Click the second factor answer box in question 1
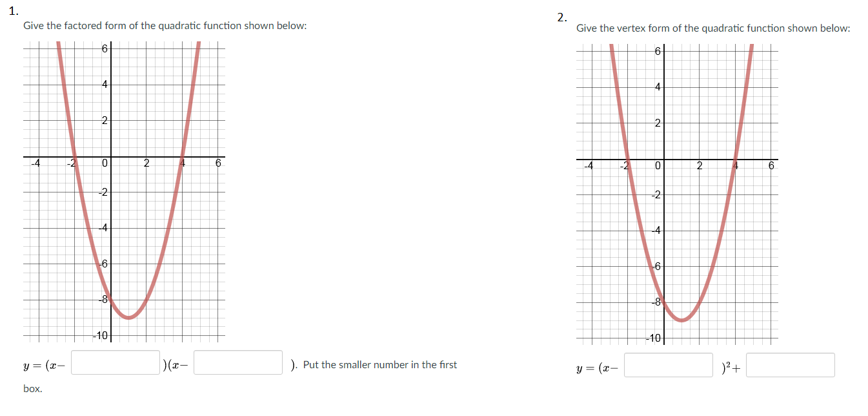 237,362
